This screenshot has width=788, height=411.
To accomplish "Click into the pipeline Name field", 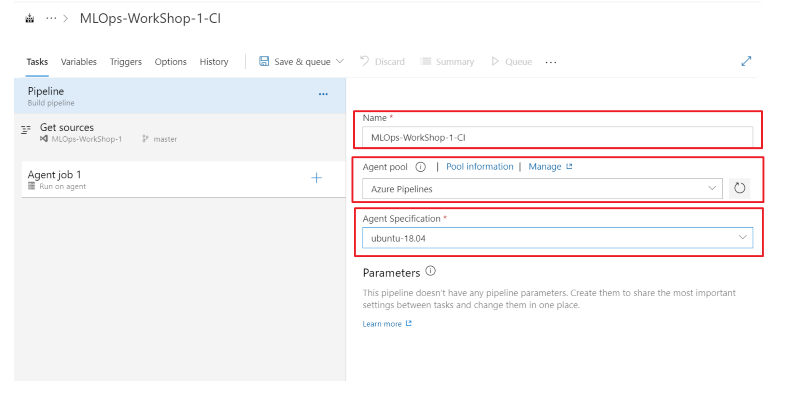I will click(x=558, y=137).
